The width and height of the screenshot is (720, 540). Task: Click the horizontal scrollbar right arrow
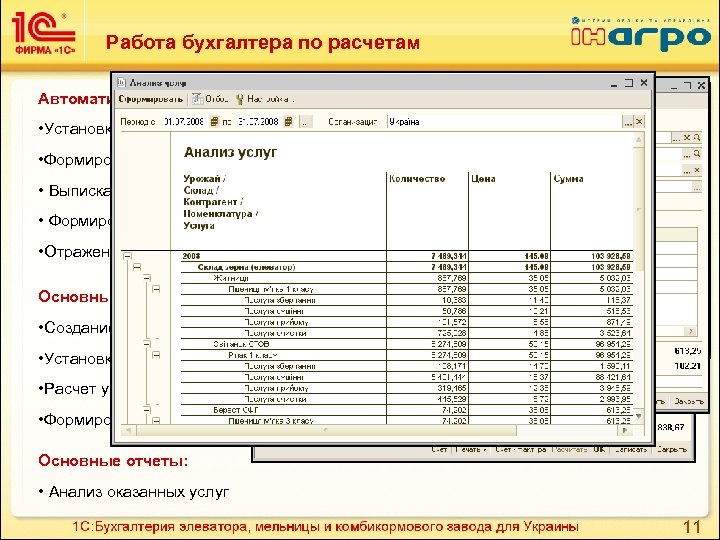pos(625,430)
